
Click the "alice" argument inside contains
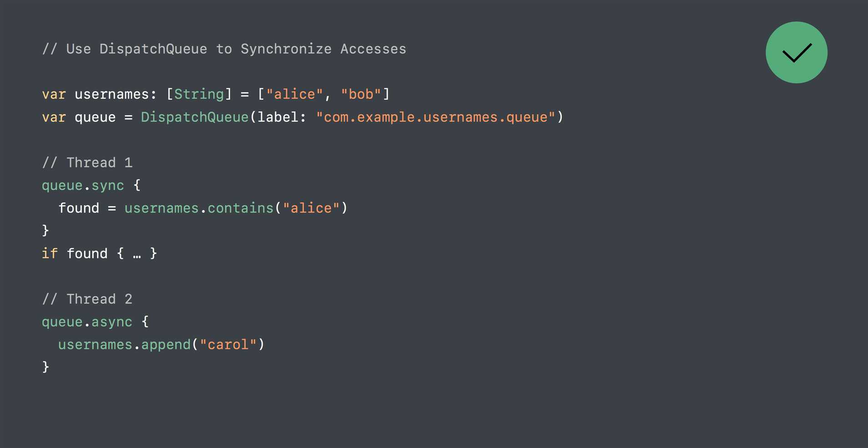[311, 208]
